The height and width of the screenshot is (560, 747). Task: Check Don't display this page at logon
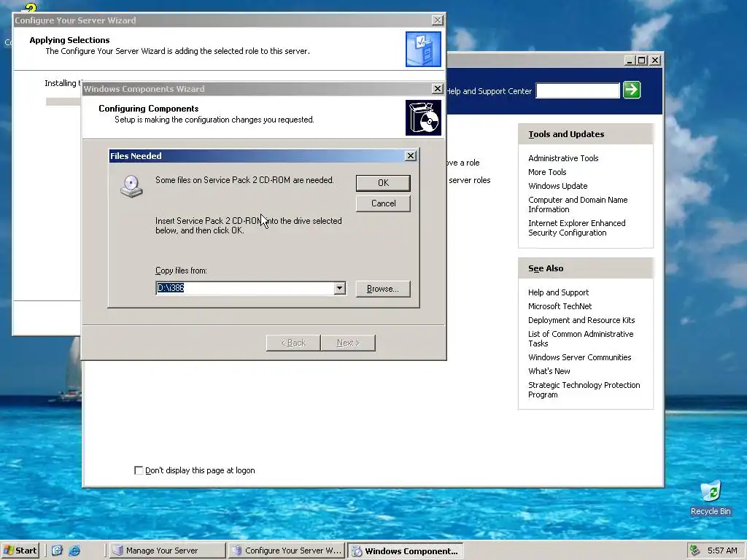click(x=139, y=470)
